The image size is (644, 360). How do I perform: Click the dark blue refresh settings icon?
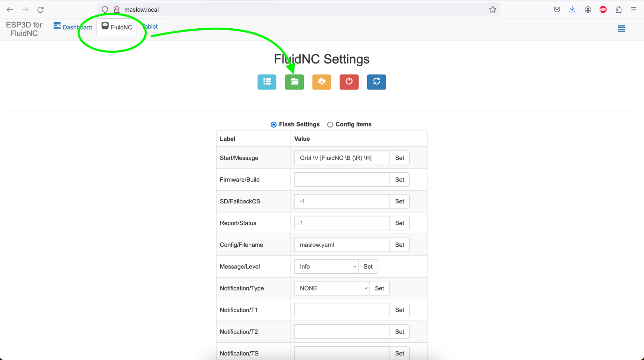376,82
